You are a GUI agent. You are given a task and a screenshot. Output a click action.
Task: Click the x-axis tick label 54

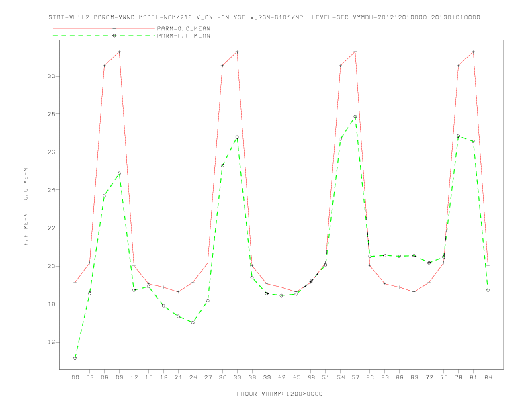[x=341, y=377]
